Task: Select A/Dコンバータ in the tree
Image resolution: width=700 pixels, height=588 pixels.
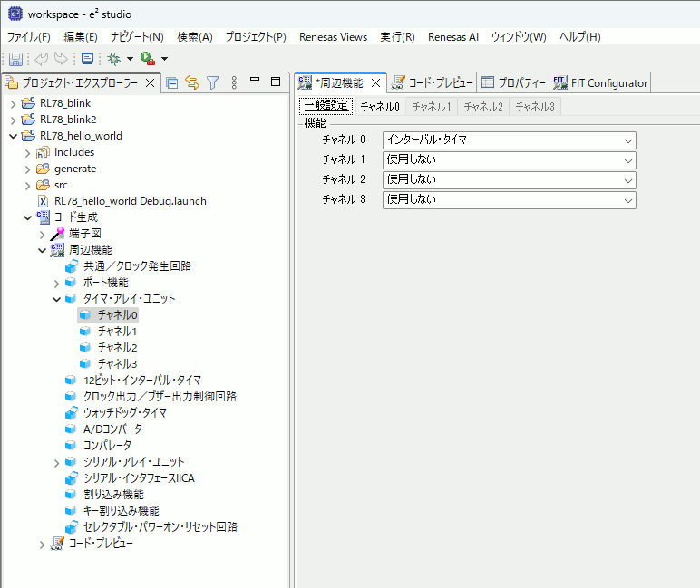Action: 112,429
